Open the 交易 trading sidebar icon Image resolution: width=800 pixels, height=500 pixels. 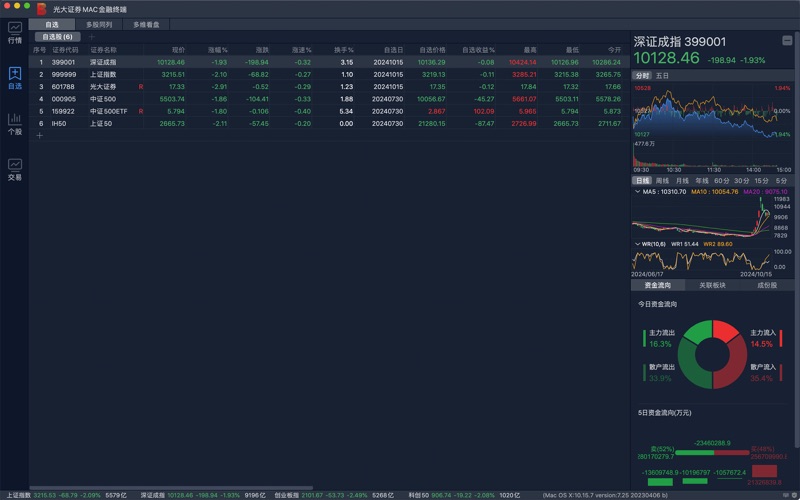click(x=14, y=169)
